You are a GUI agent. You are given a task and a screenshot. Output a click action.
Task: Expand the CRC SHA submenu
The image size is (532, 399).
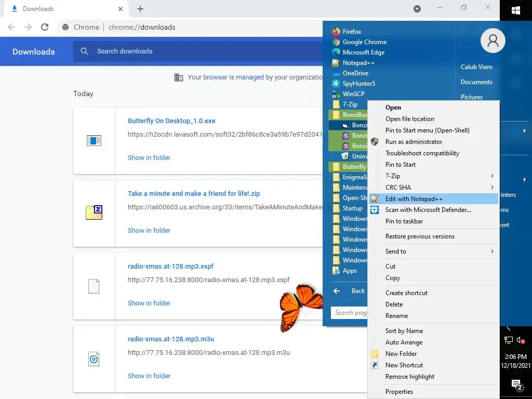tap(433, 187)
